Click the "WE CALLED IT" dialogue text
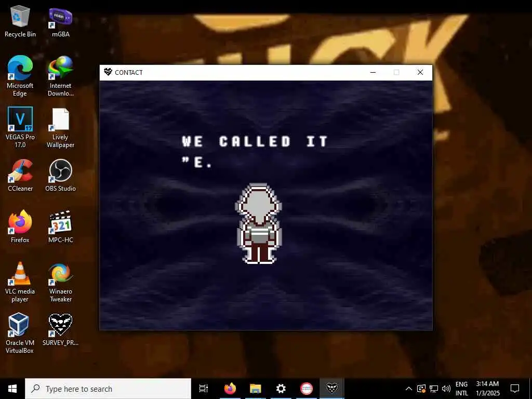The width and height of the screenshot is (532, 399). (255, 141)
